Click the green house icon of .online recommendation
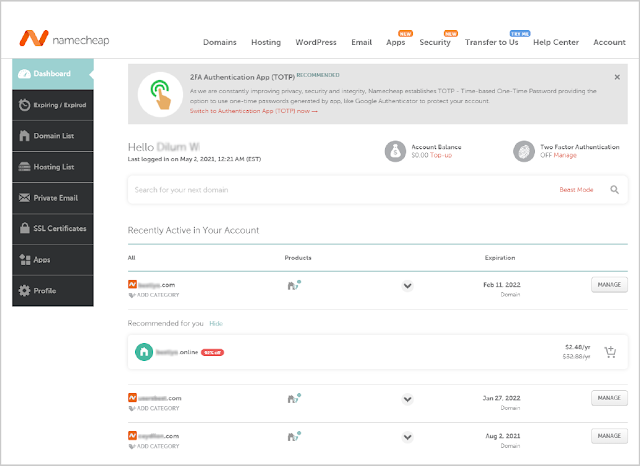 144,352
